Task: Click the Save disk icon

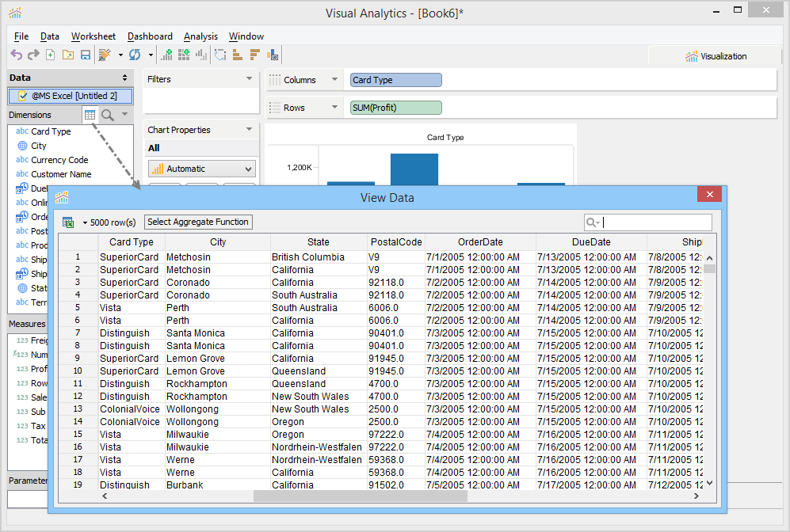Action: click(86, 55)
